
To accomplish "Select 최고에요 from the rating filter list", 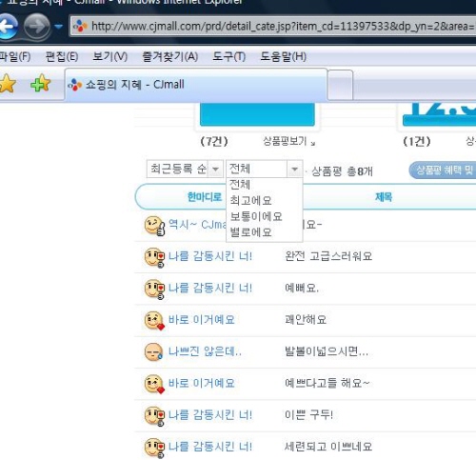I will tap(250, 201).
